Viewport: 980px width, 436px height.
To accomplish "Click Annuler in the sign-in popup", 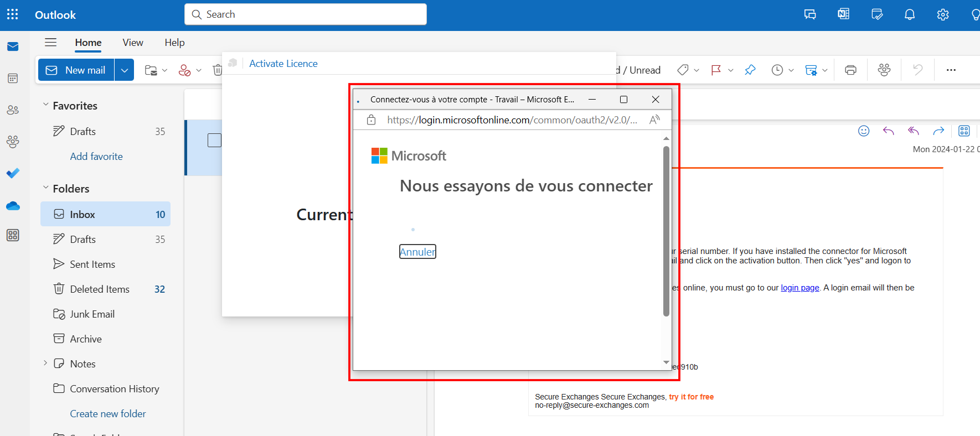I will point(417,252).
